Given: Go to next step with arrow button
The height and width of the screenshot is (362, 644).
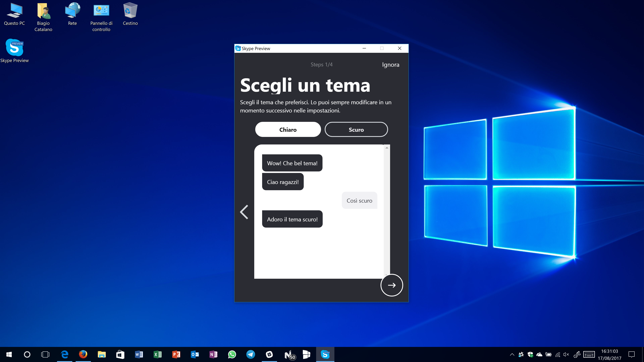Looking at the screenshot, I should coord(391,285).
